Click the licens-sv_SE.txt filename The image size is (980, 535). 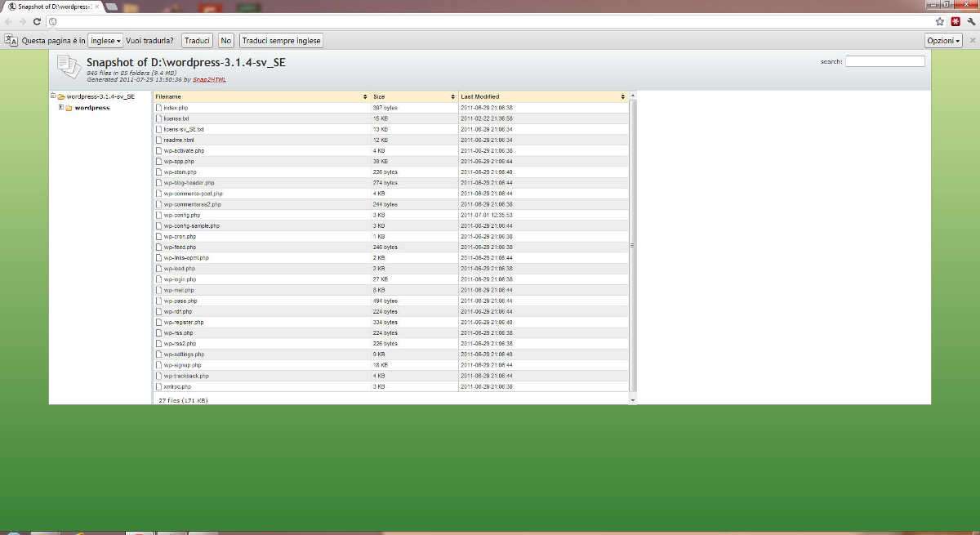184,129
